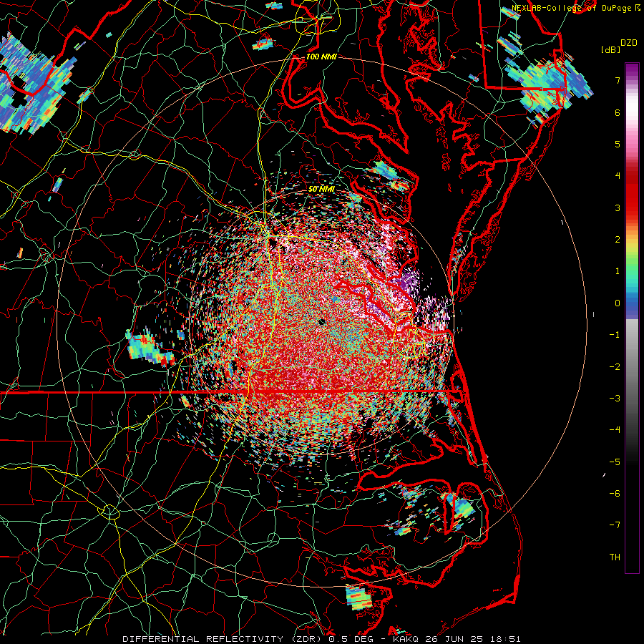Image resolution: width=644 pixels, height=644 pixels.
Task: Click the "26 JUN 25" date in the caption
Action: tap(453, 639)
